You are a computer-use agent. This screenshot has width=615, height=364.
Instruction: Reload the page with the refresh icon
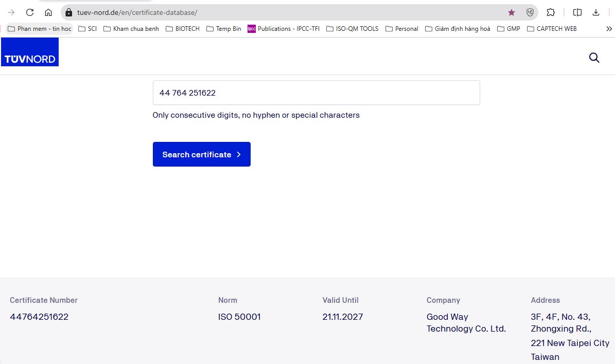pyautogui.click(x=30, y=12)
